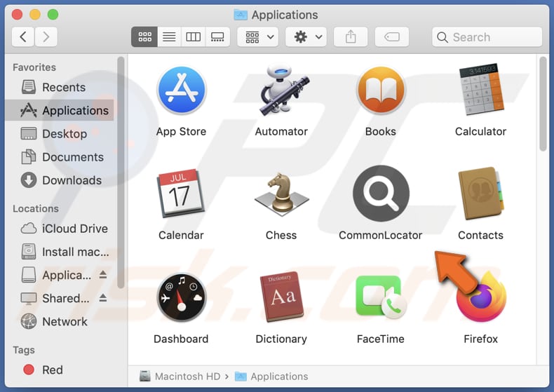Open Desktop in the sidebar
Image resolution: width=554 pixels, height=392 pixels.
tap(60, 134)
